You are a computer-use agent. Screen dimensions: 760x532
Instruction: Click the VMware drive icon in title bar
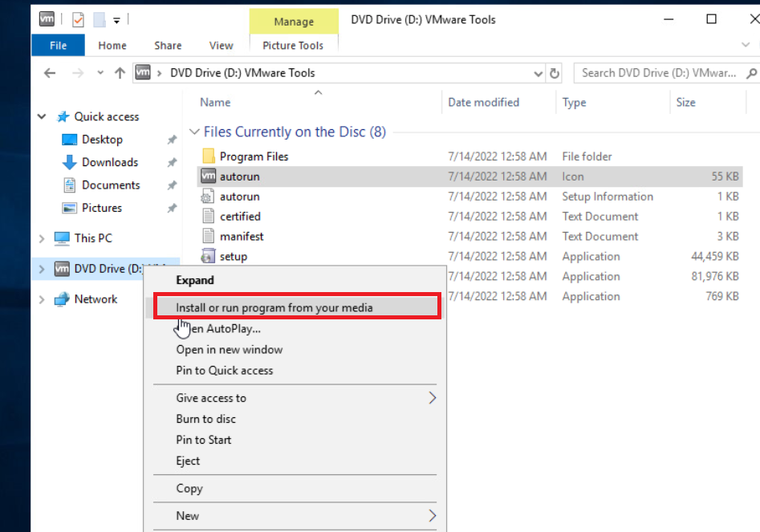point(47,19)
